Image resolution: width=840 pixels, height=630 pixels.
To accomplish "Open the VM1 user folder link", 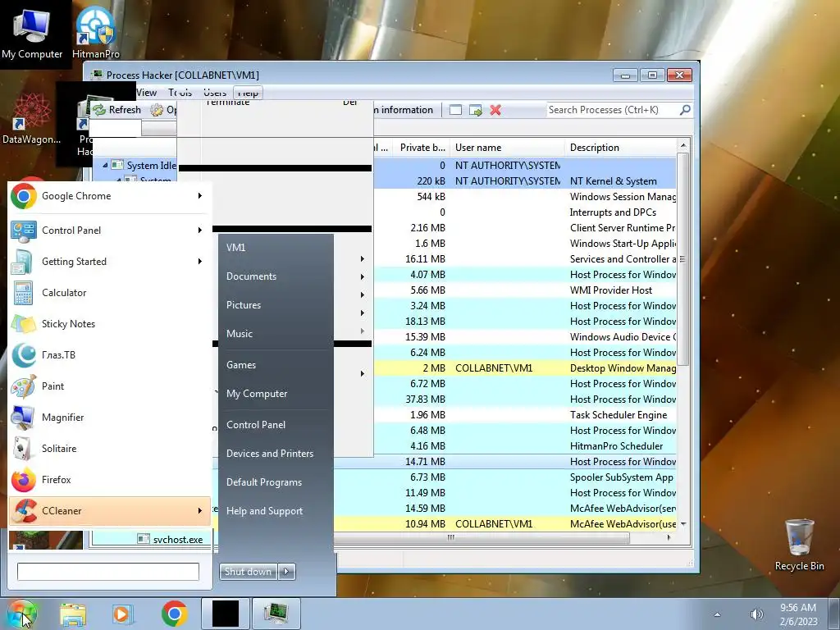I will (235, 248).
